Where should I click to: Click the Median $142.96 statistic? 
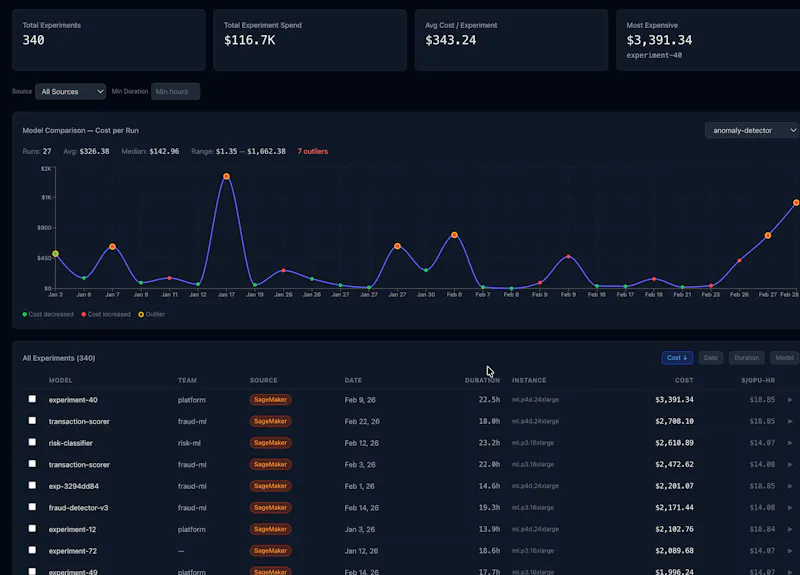(150, 152)
